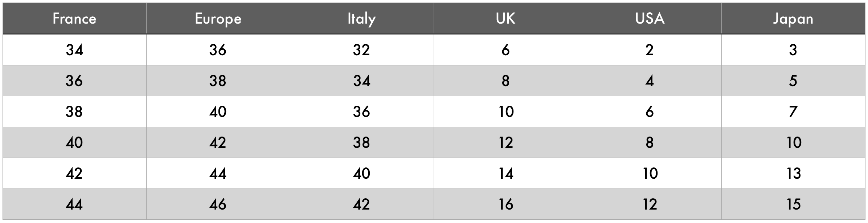Image resolution: width=868 pixels, height=223 pixels.
Task: Select Japan size 13 cell
Action: pyautogui.click(x=793, y=173)
